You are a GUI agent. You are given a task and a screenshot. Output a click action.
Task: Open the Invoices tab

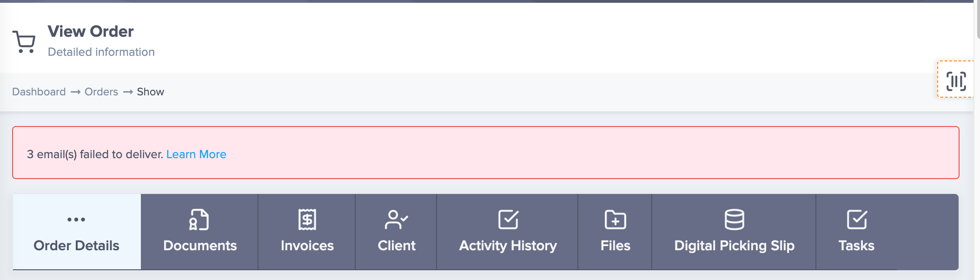307,232
